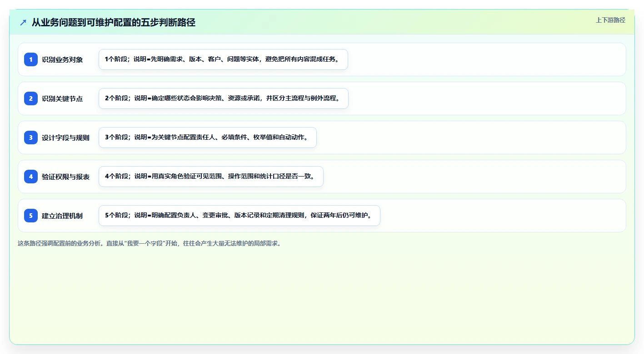Click the arrow icon beside the page title

tap(23, 23)
